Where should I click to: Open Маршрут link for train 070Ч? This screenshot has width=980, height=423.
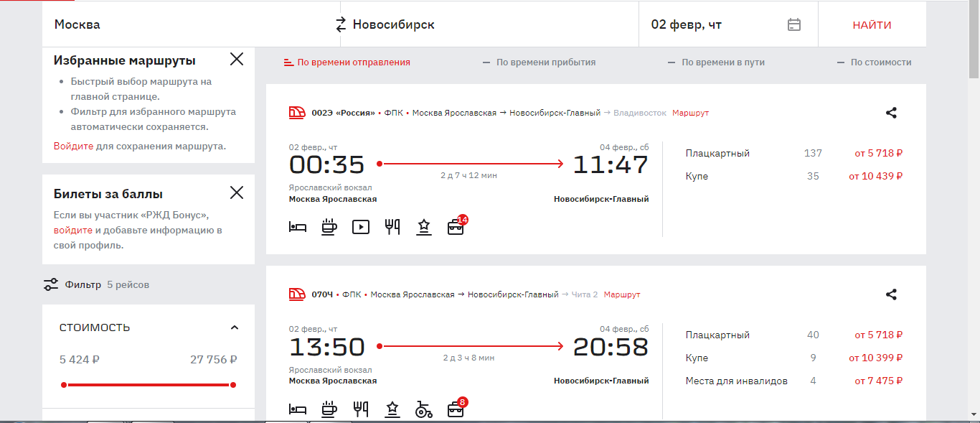coord(622,294)
